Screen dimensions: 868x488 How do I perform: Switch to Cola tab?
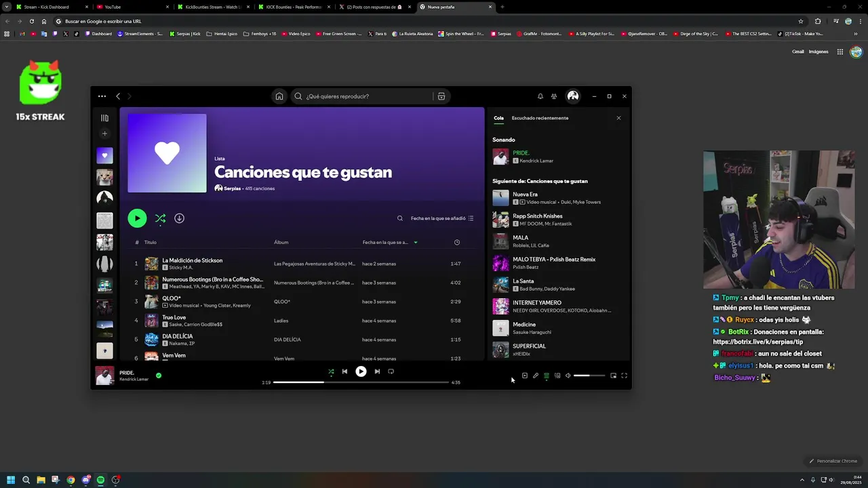tap(498, 118)
